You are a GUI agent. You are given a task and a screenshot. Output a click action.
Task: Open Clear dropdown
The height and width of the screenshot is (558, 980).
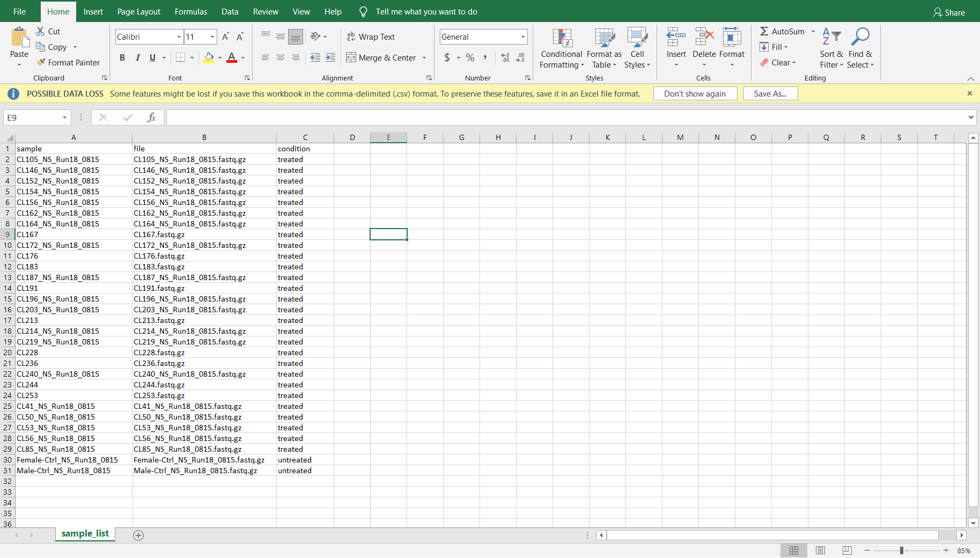click(778, 62)
